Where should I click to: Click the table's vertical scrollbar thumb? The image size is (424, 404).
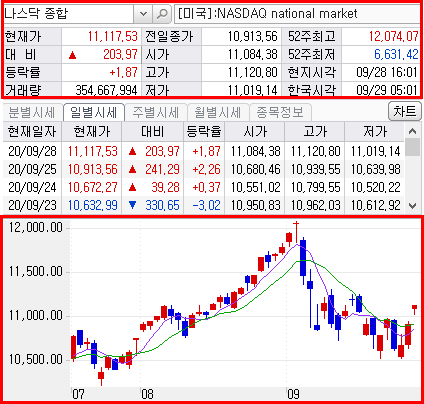point(413,147)
